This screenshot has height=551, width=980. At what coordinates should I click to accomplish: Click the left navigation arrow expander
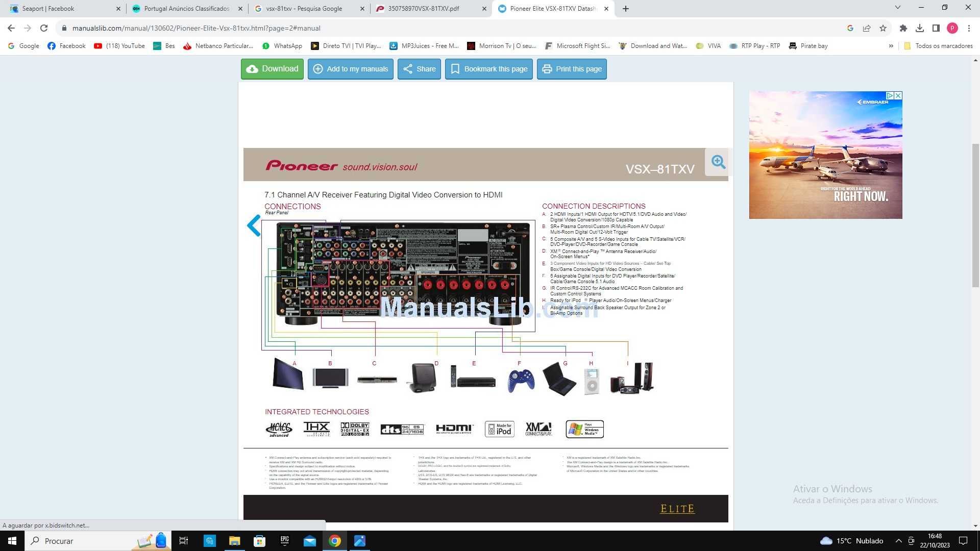pyautogui.click(x=254, y=224)
